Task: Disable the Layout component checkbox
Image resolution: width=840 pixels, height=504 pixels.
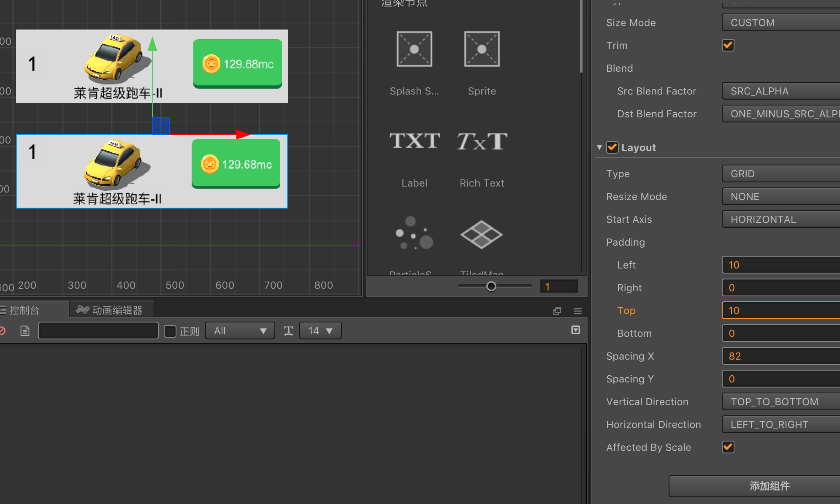Action: (x=612, y=147)
